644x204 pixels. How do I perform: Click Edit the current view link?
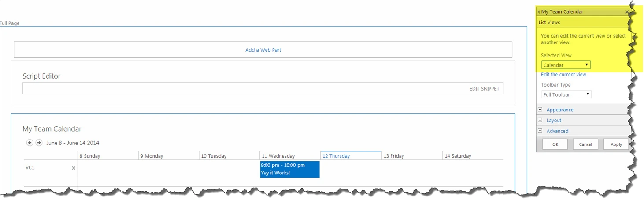tap(563, 75)
